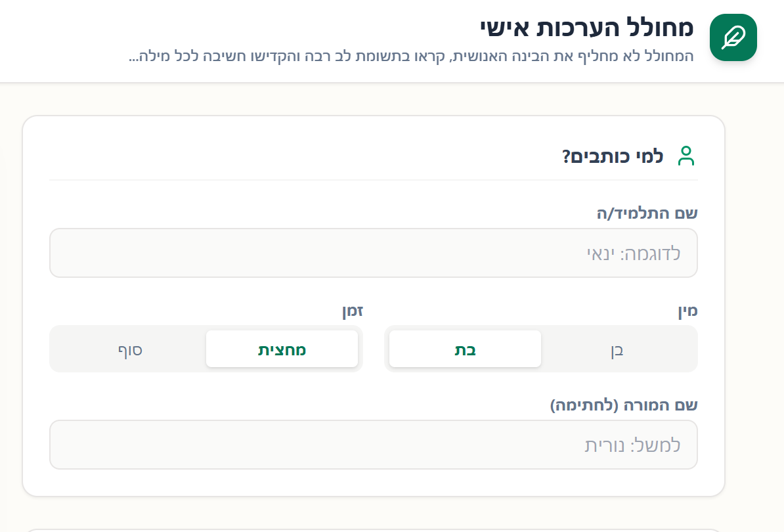Viewport: 784px width, 532px height.
Task: Click the subtitle disclaimer text in header
Action: click(410, 56)
